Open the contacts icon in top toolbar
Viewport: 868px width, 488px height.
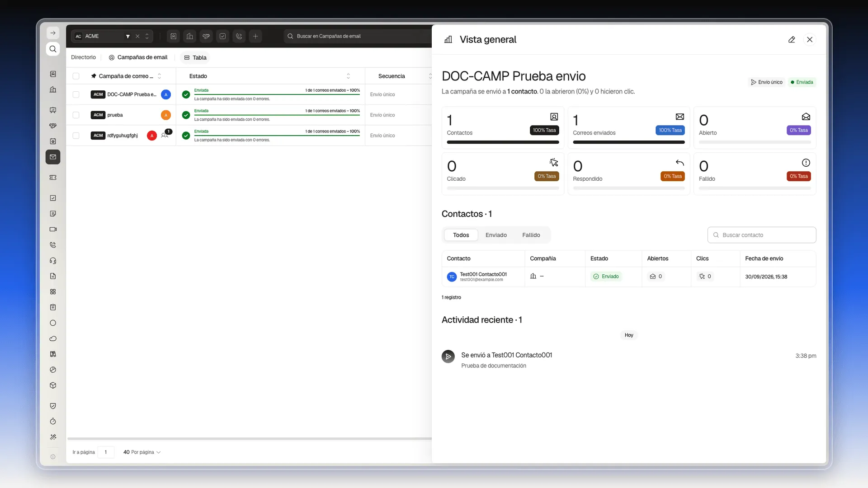(x=173, y=36)
